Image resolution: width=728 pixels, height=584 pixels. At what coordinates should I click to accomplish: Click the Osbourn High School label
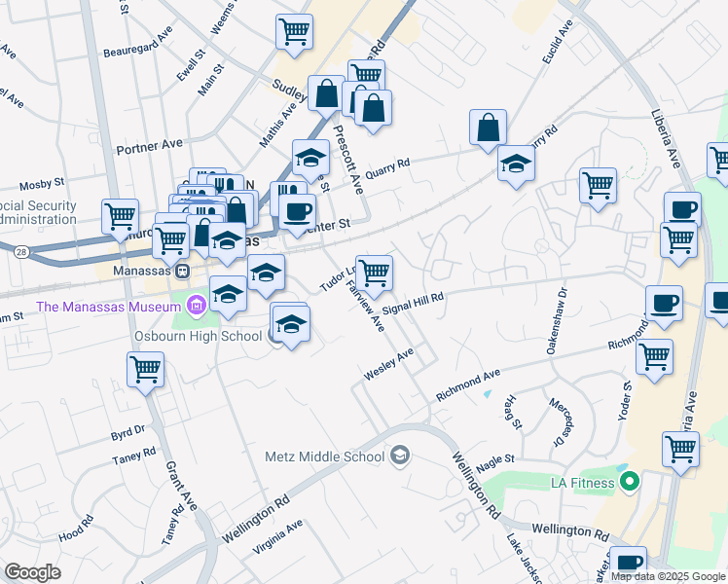(x=199, y=336)
